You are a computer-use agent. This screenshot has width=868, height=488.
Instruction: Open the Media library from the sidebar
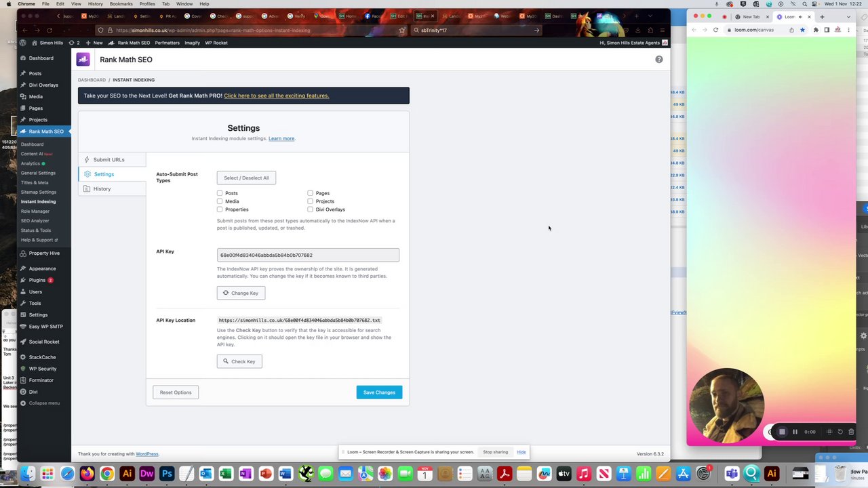point(36,96)
